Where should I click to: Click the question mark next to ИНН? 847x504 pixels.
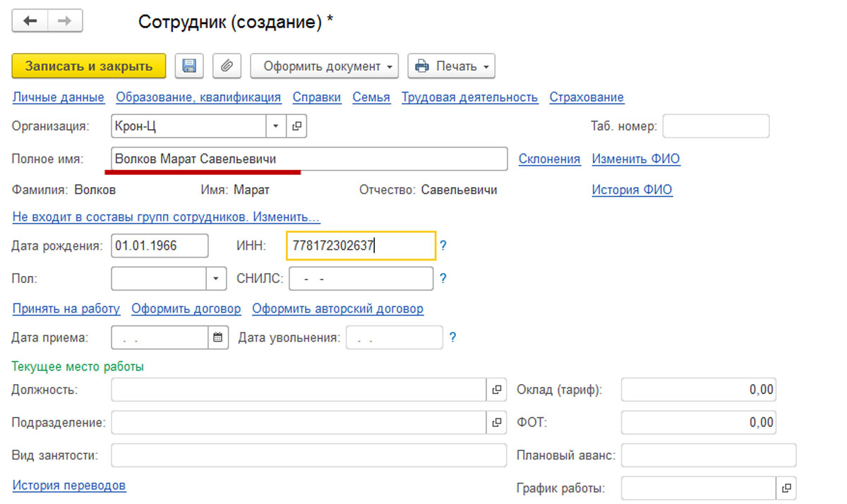tap(443, 246)
